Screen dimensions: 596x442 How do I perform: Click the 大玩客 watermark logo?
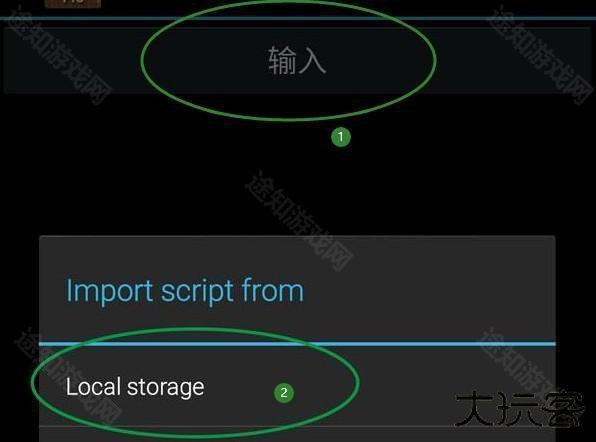[519, 408]
